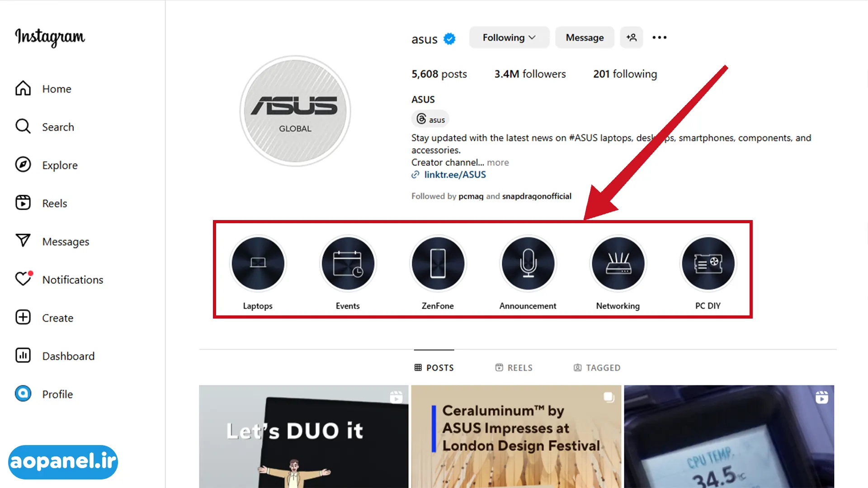Open the linktr.ee/ASUS link

[455, 175]
